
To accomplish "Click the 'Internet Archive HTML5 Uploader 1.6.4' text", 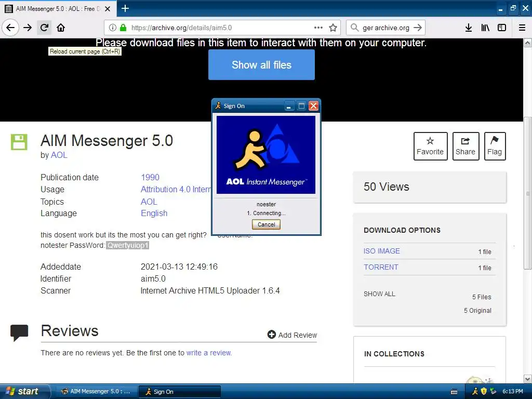I will (x=210, y=291).
